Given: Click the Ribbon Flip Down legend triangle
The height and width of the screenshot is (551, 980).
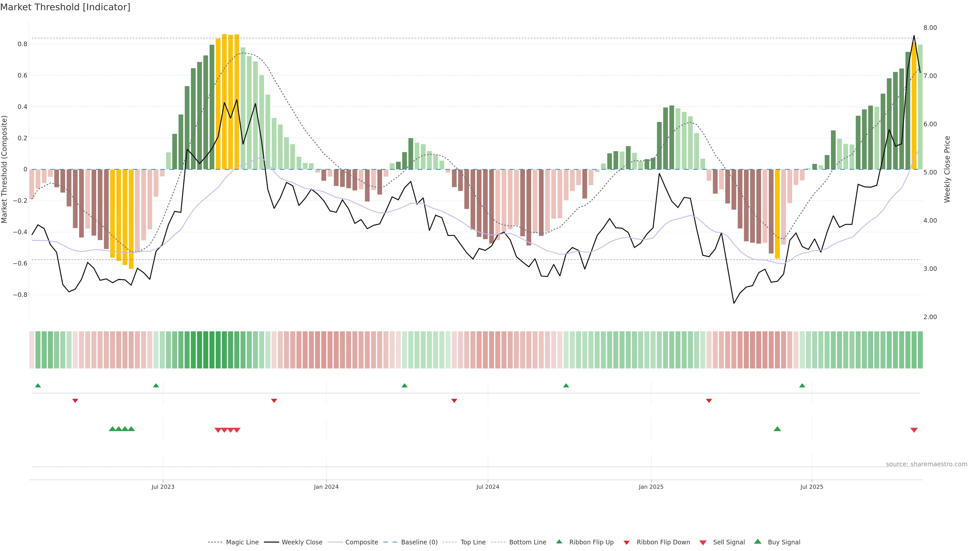Looking at the screenshot, I should (x=626, y=543).
